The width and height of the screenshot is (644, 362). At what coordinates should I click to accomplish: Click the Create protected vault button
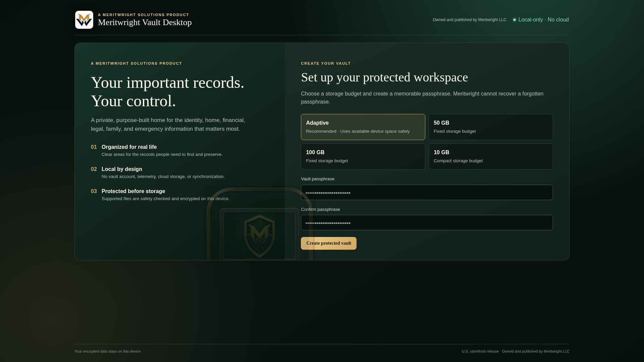tap(329, 243)
